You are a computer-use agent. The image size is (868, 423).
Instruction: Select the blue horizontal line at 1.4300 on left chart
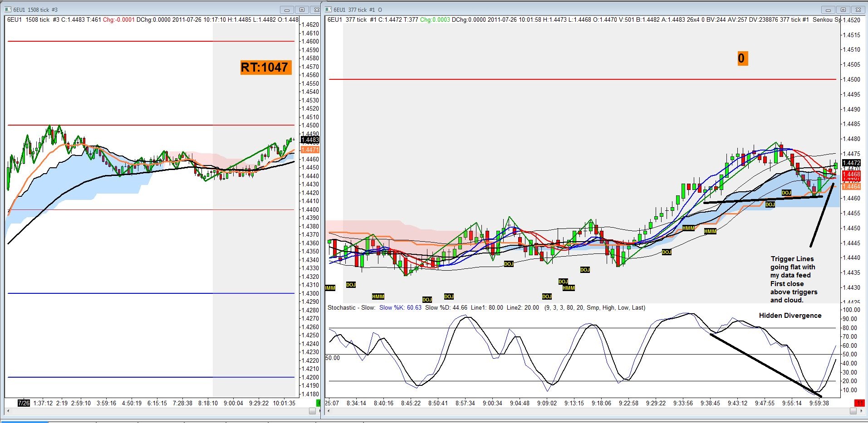coord(151,293)
